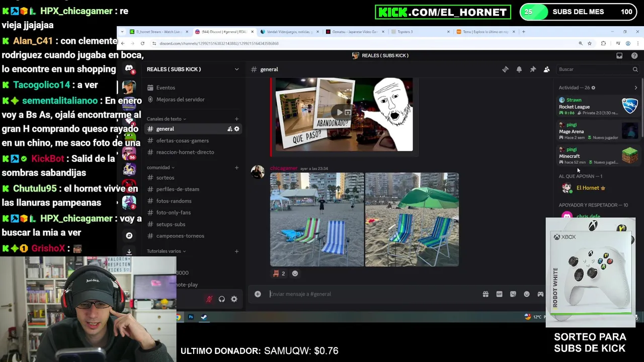The width and height of the screenshot is (644, 362).
Task: Open browser extensions puzzle icon
Action: pyautogui.click(x=603, y=43)
